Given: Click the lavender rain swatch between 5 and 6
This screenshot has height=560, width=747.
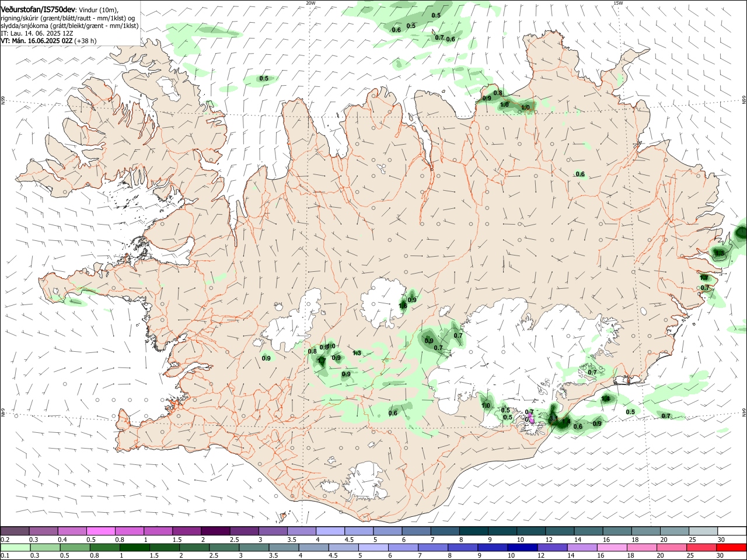Looking at the screenshot, I should (373, 548).
